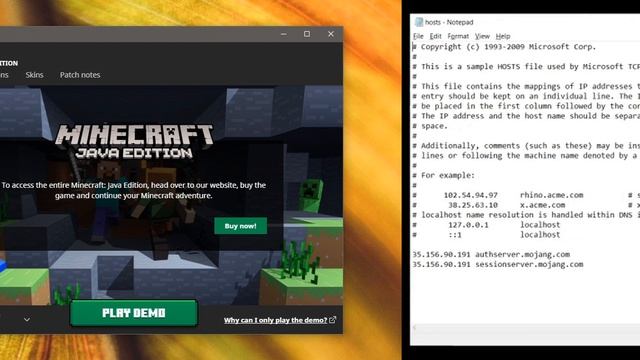Image resolution: width=640 pixels, height=360 pixels.
Task: Expand version chevron left of PLAY DEMO
Action: [27, 319]
